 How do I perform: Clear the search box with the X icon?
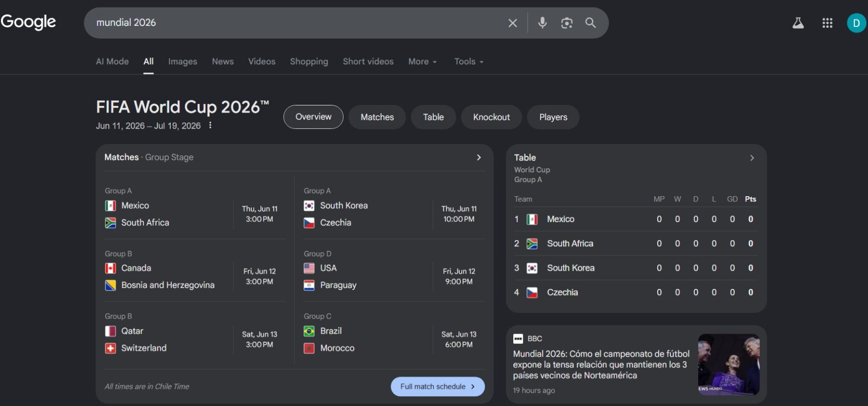[513, 23]
